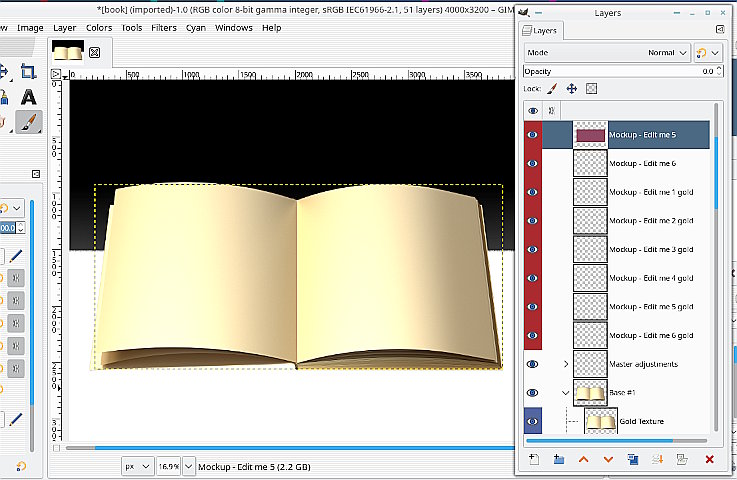Open the Filters menu
The image size is (737, 480).
[x=163, y=28]
